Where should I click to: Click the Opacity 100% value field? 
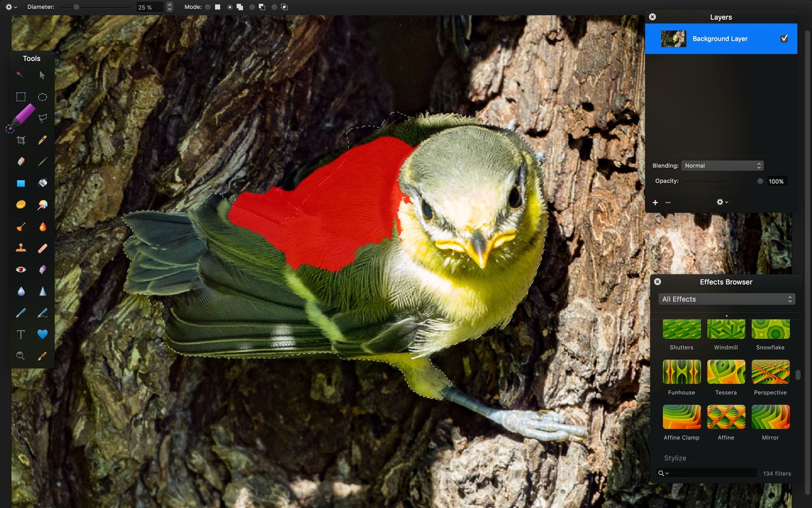(777, 182)
